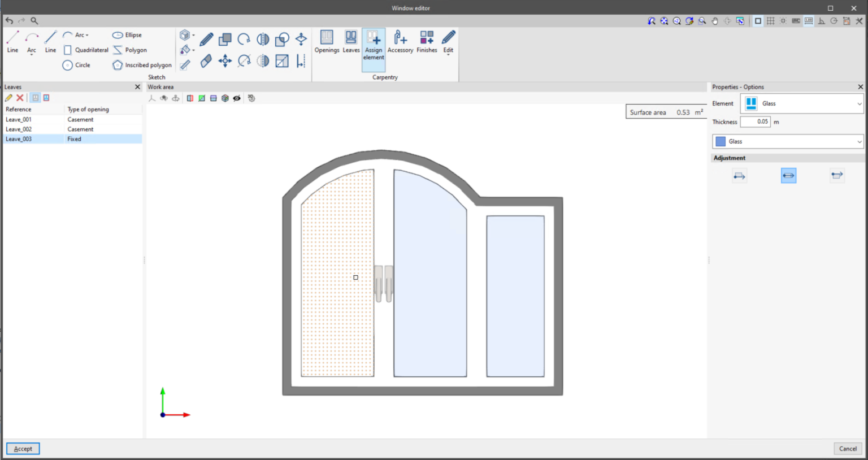This screenshot has height=460, width=868.
Task: Delete leaf with red X icon
Action: pos(20,98)
